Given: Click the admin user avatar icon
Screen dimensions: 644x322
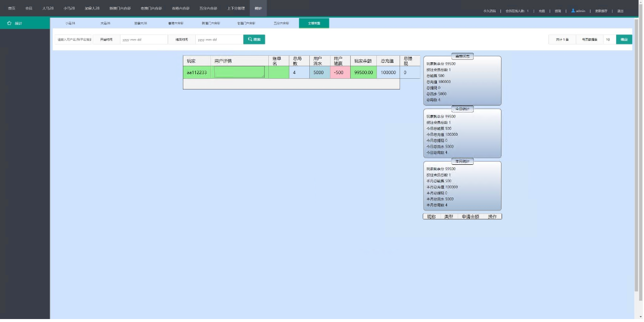Looking at the screenshot, I should click(x=573, y=11).
